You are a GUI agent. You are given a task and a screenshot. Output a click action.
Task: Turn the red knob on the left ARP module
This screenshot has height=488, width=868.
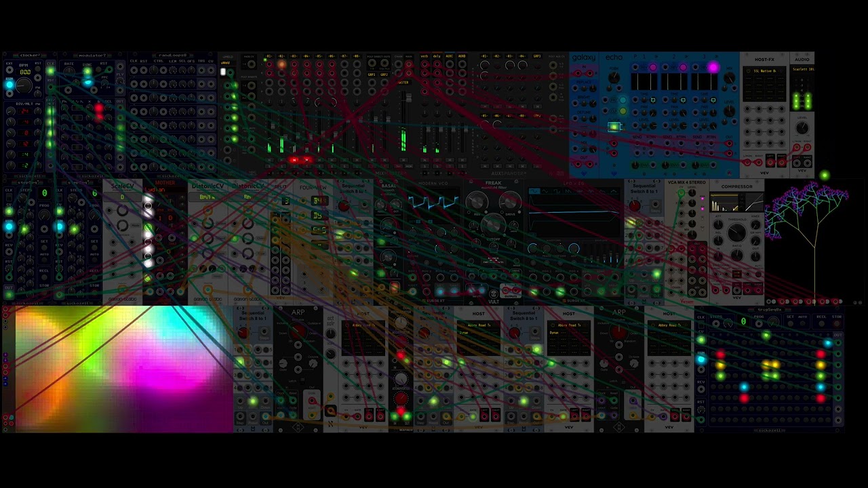pyautogui.click(x=298, y=332)
